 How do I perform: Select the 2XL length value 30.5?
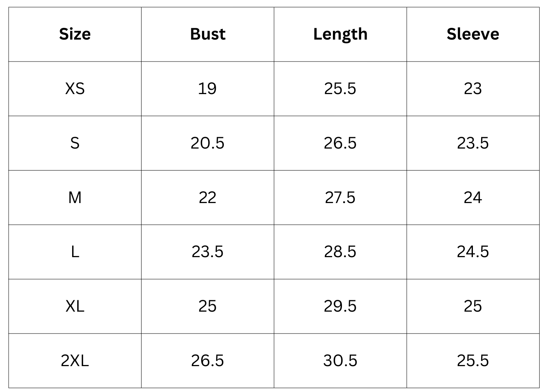coord(340,361)
